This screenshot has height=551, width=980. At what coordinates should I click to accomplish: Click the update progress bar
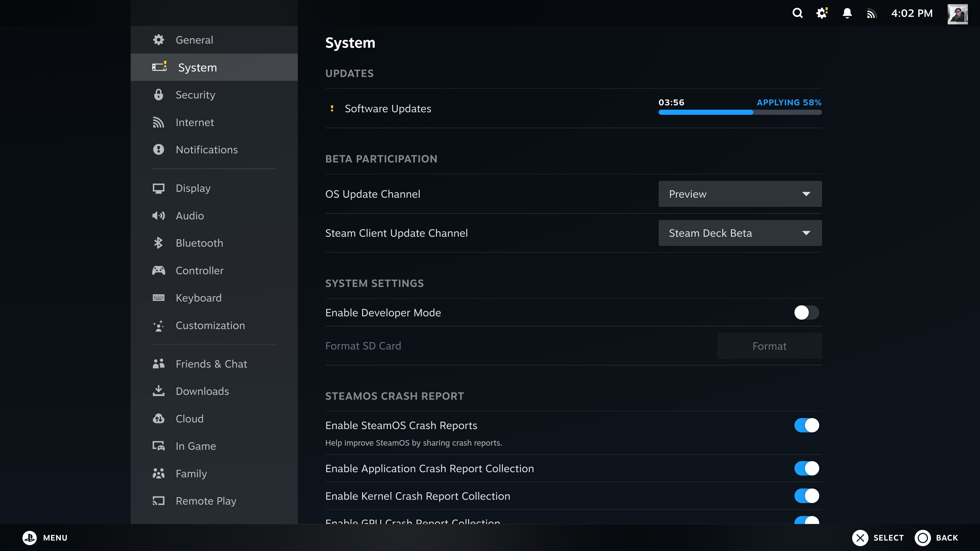tap(740, 112)
